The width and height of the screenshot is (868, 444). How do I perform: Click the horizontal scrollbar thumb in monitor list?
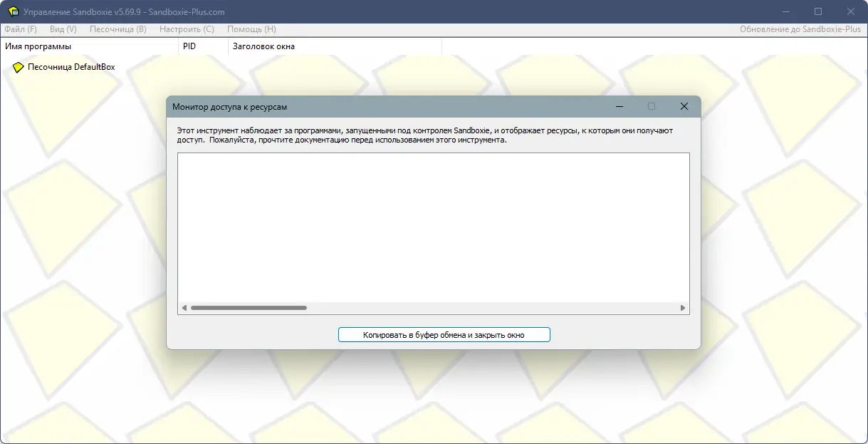coord(249,308)
